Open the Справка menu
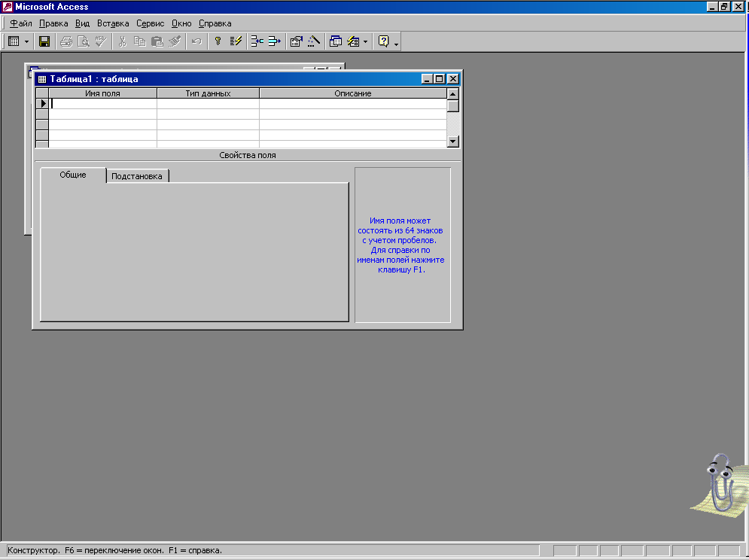Screen dimensions: 749x560 pyautogui.click(x=215, y=23)
